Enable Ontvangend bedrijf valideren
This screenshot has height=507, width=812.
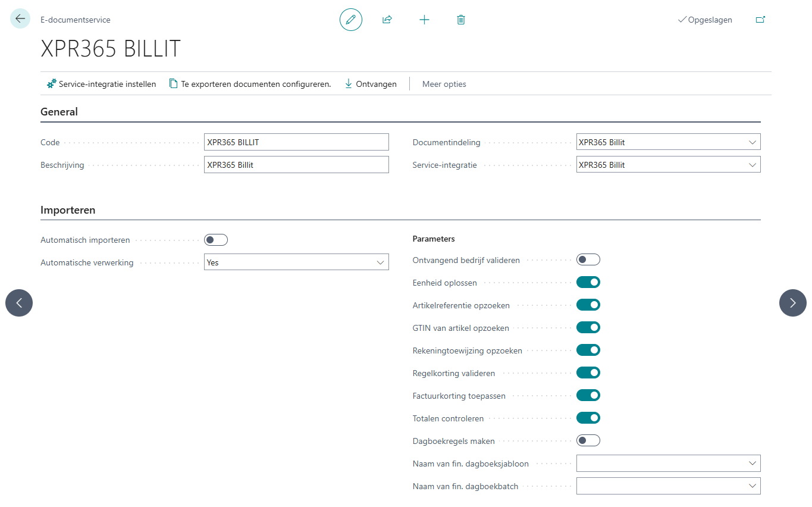pos(588,259)
